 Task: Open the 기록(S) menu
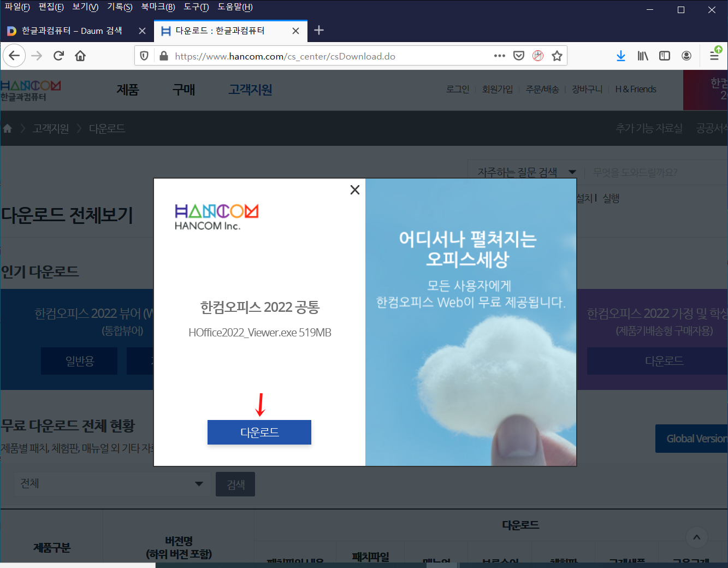pyautogui.click(x=120, y=7)
